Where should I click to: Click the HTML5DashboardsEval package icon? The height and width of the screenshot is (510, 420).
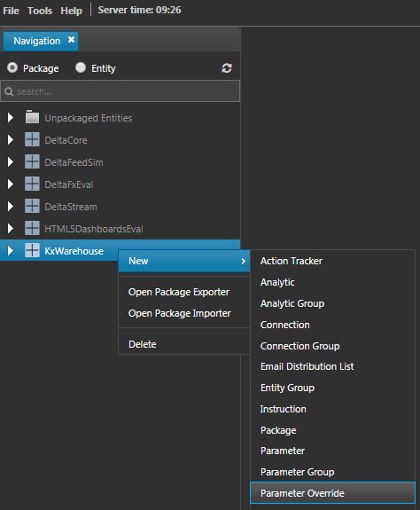(32, 228)
